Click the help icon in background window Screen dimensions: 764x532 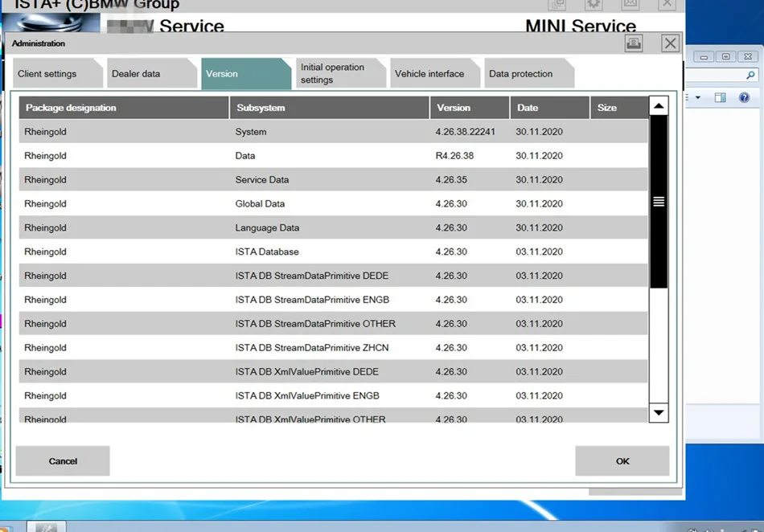point(744,98)
